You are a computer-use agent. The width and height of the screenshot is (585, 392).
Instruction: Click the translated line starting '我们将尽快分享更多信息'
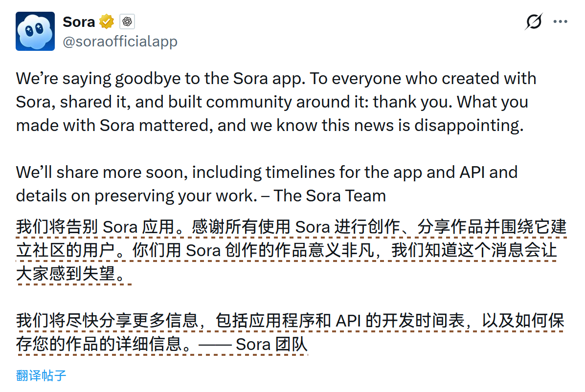coord(290,321)
